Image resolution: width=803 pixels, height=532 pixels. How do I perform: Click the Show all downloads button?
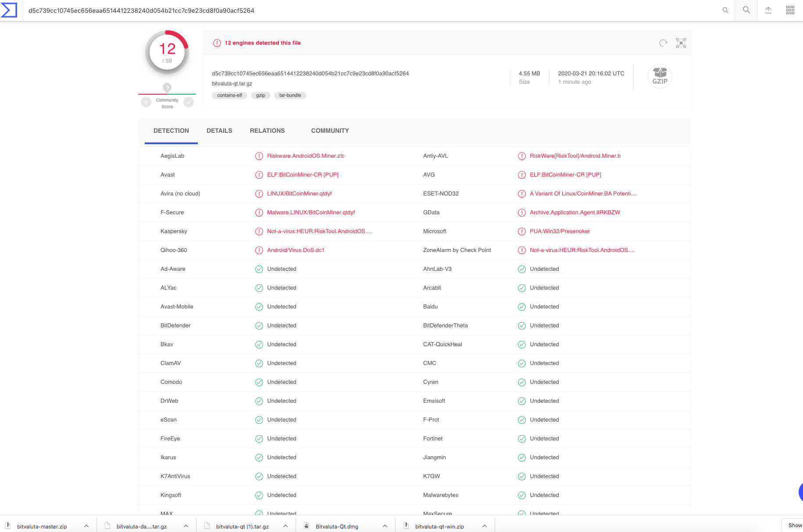coord(792,525)
